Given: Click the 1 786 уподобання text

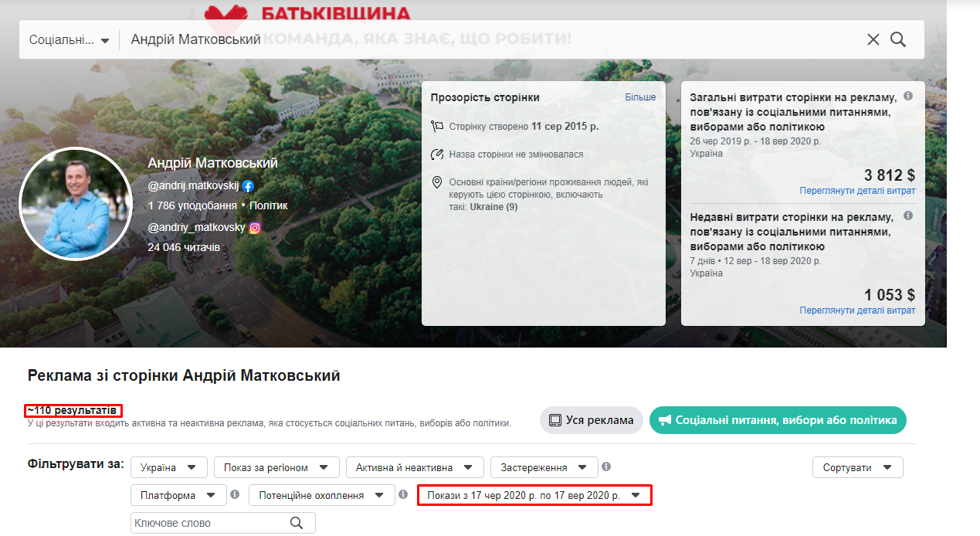Looking at the screenshot, I should tap(192, 206).
